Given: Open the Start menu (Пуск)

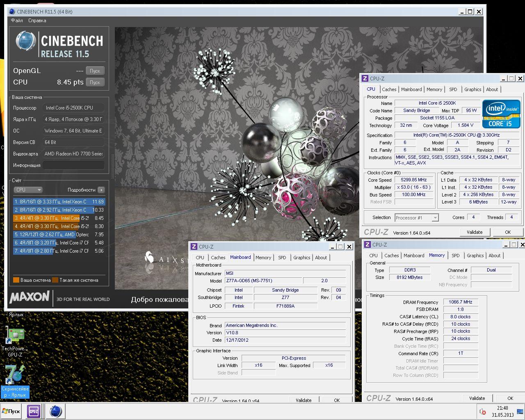Looking at the screenshot, I should click(x=11, y=411).
